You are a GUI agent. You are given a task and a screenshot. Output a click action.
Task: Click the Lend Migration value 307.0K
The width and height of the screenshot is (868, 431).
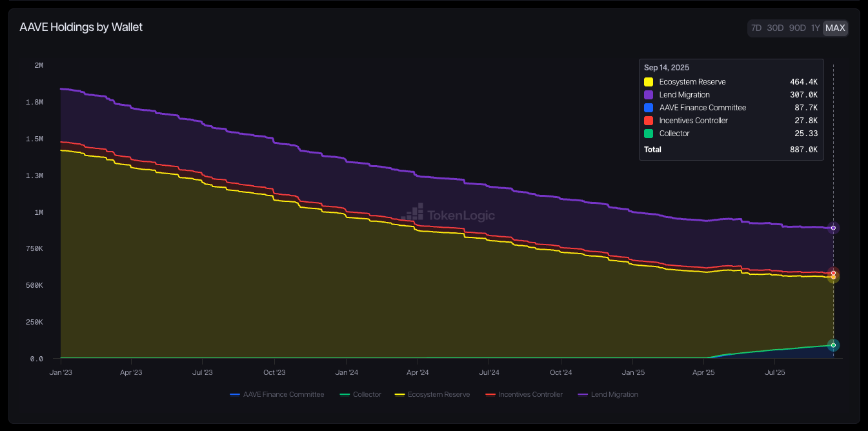(803, 95)
